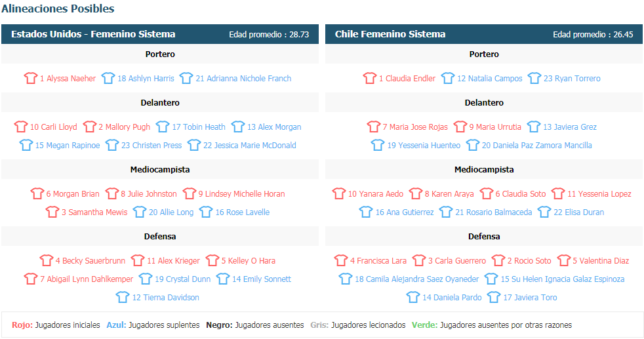Click the red shirt icon beside Maria Jose Rojas

point(373,127)
